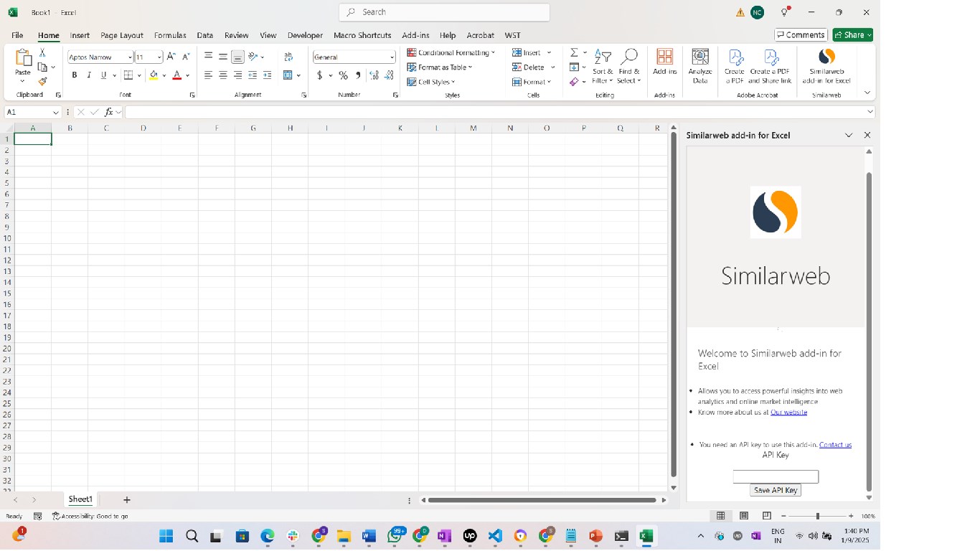Open the Macro Shortcuts tab
Viewport: 980px width, 551px height.
[362, 35]
